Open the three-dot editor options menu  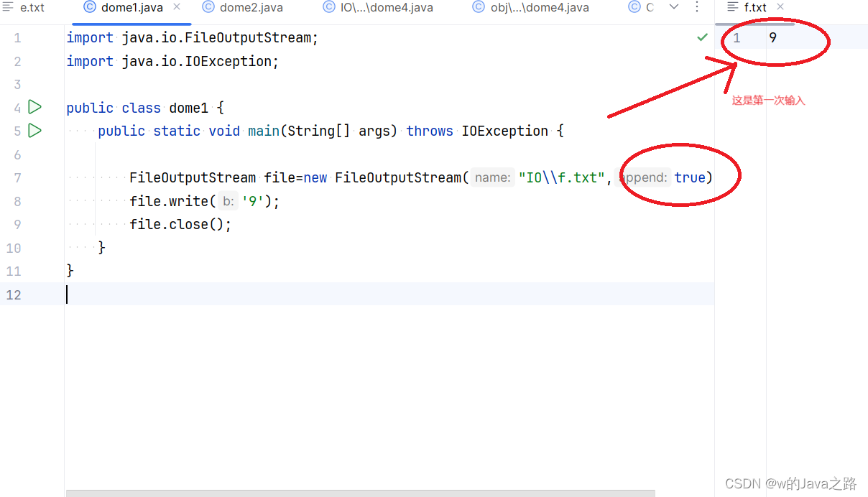tap(698, 8)
